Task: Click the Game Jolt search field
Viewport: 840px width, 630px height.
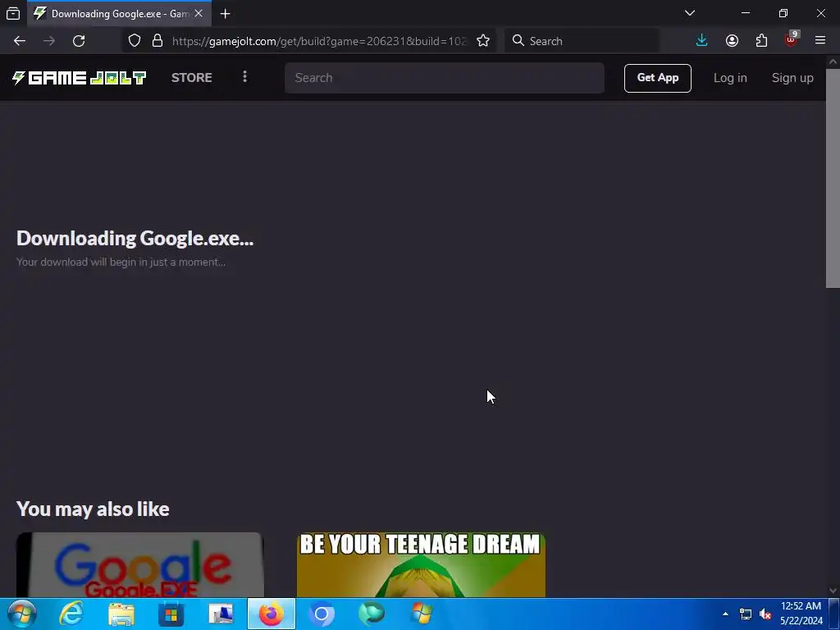Action: point(445,78)
